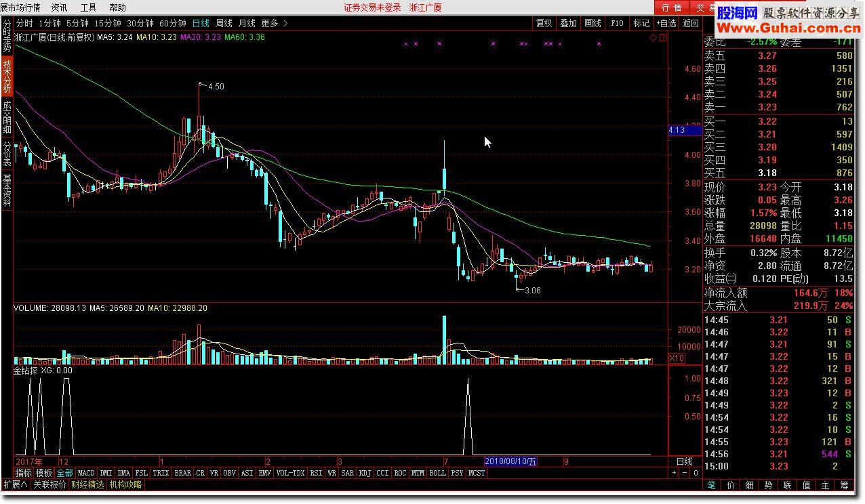Apply the DMI indicator
The width and height of the screenshot is (865, 504).
click(106, 473)
